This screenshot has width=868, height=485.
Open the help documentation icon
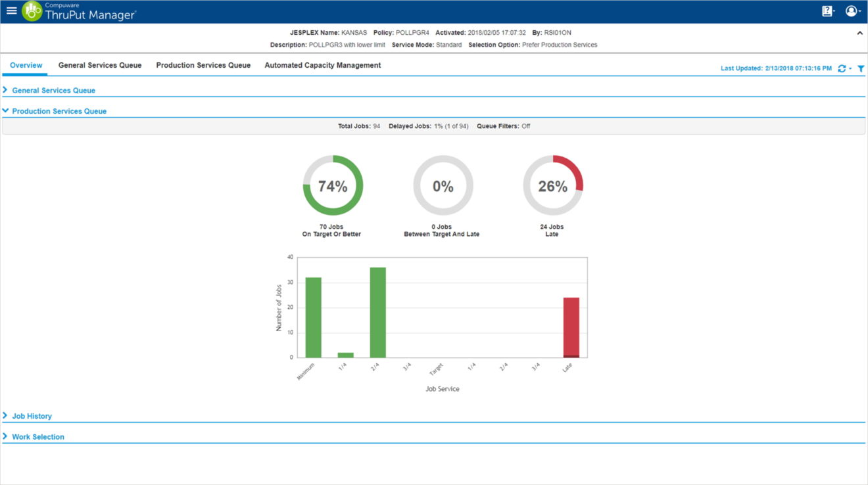click(828, 11)
